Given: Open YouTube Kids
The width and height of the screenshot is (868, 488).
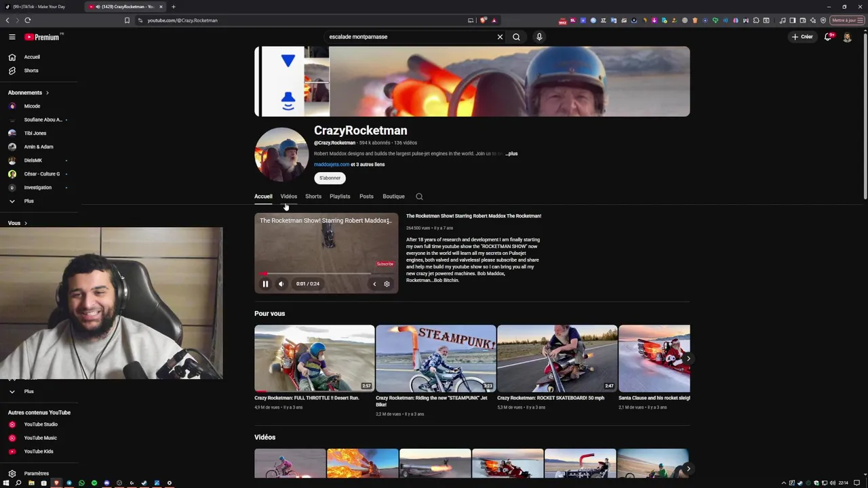Looking at the screenshot, I should pyautogui.click(x=39, y=451).
